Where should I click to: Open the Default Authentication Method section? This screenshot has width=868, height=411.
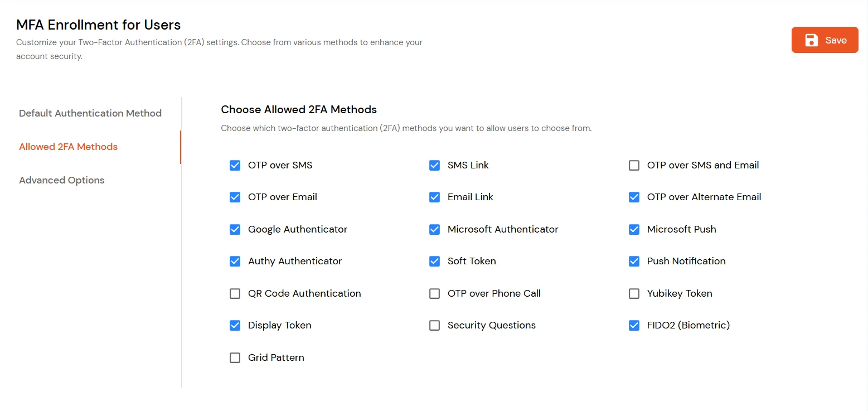pyautogui.click(x=90, y=113)
